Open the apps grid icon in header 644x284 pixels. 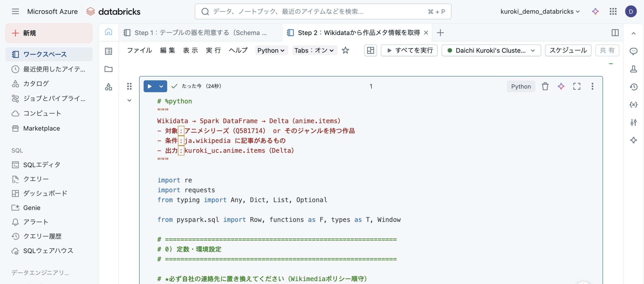pos(613,11)
